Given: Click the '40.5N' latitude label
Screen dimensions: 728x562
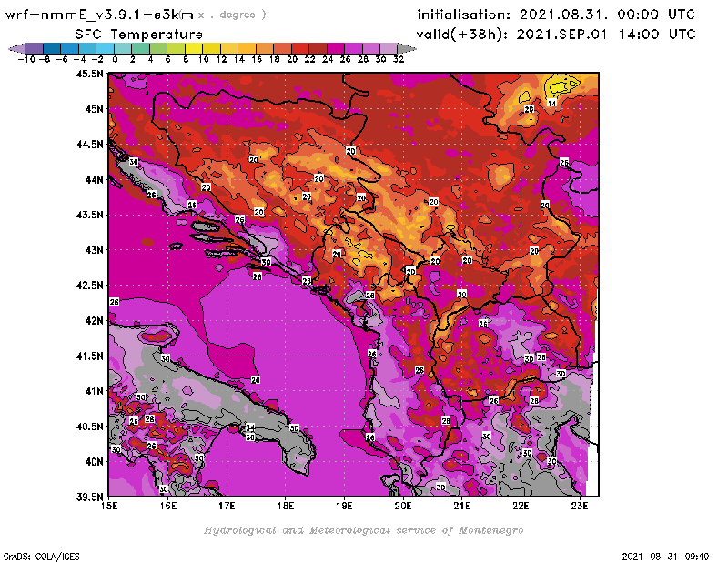Looking at the screenshot, I should (x=89, y=427).
